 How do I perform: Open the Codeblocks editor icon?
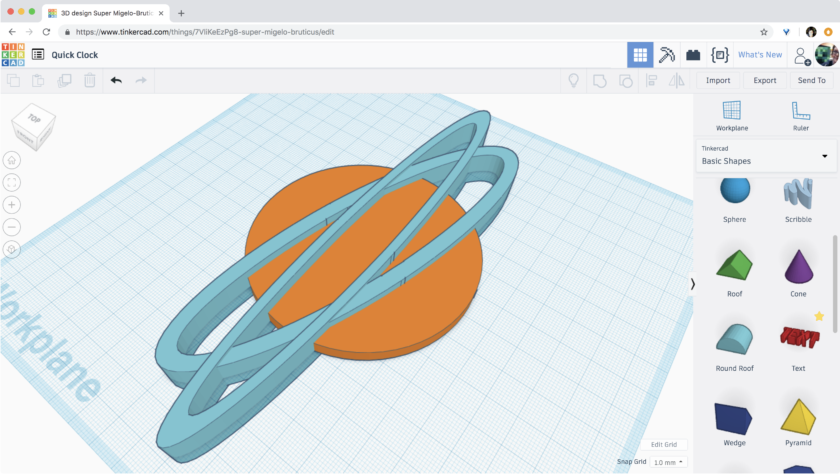point(719,55)
